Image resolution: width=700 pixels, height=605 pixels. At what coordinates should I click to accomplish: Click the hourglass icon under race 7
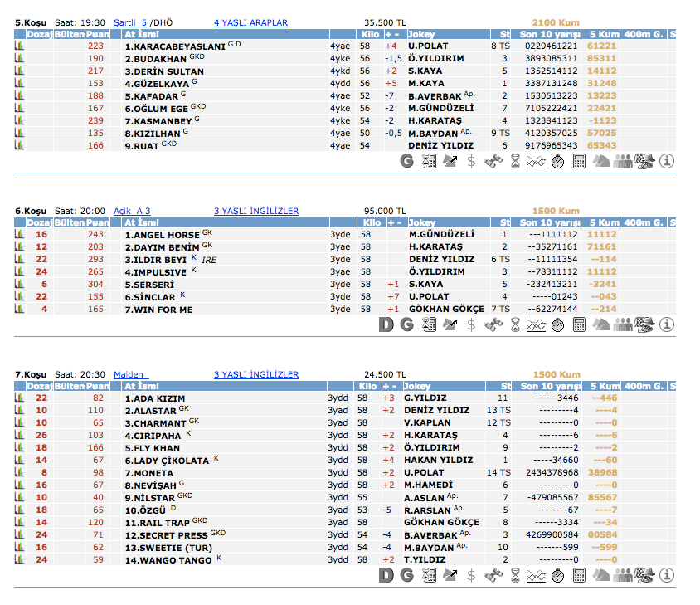(x=514, y=575)
